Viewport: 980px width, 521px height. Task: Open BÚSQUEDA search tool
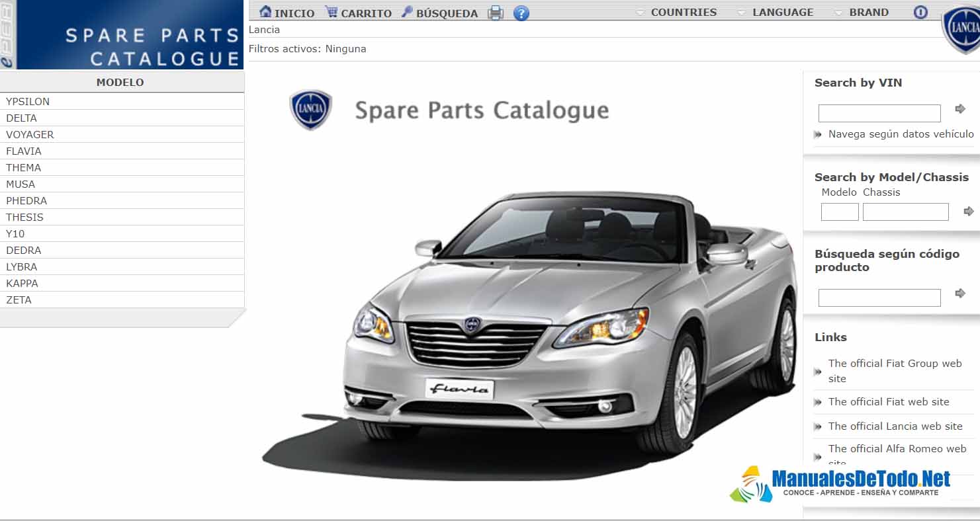[x=439, y=13]
